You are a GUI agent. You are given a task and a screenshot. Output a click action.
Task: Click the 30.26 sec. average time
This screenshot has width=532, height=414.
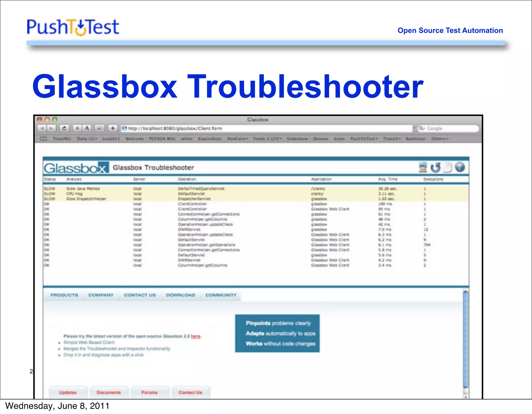(387, 189)
